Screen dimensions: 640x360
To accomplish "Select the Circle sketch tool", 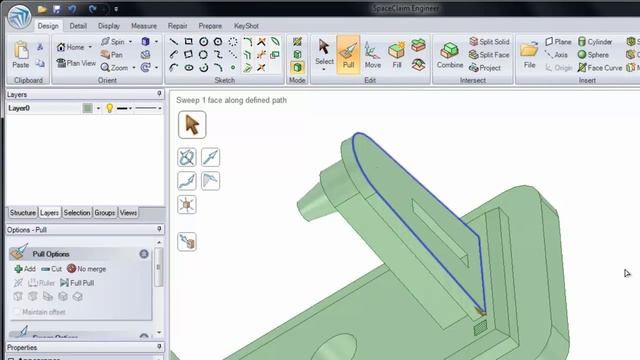I will click(x=203, y=42).
